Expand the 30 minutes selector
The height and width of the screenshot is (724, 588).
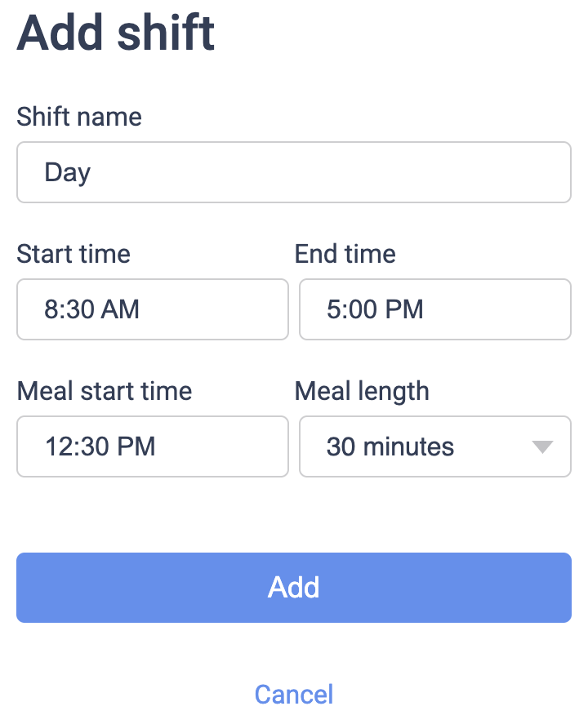tap(434, 446)
